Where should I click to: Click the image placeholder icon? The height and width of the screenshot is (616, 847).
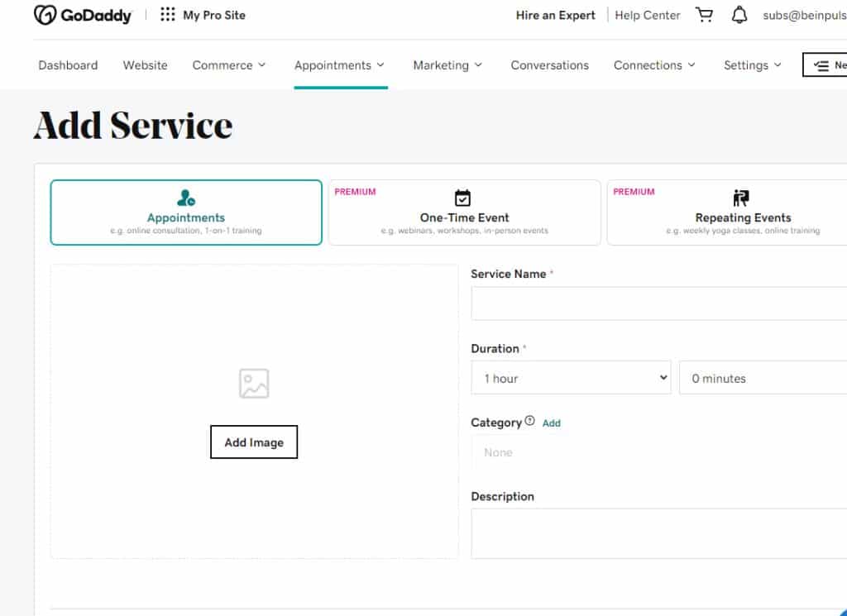254,384
